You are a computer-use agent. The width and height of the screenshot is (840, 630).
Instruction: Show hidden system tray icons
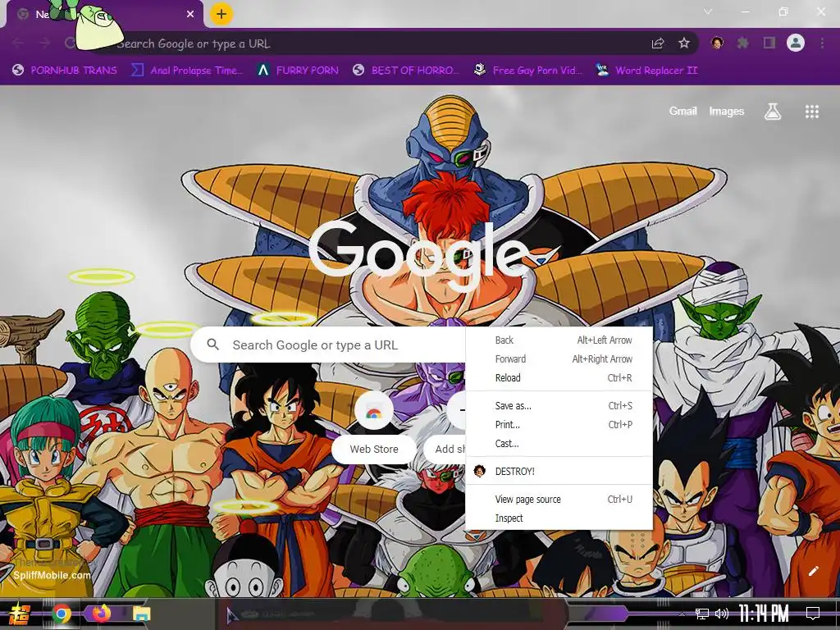pos(682,614)
